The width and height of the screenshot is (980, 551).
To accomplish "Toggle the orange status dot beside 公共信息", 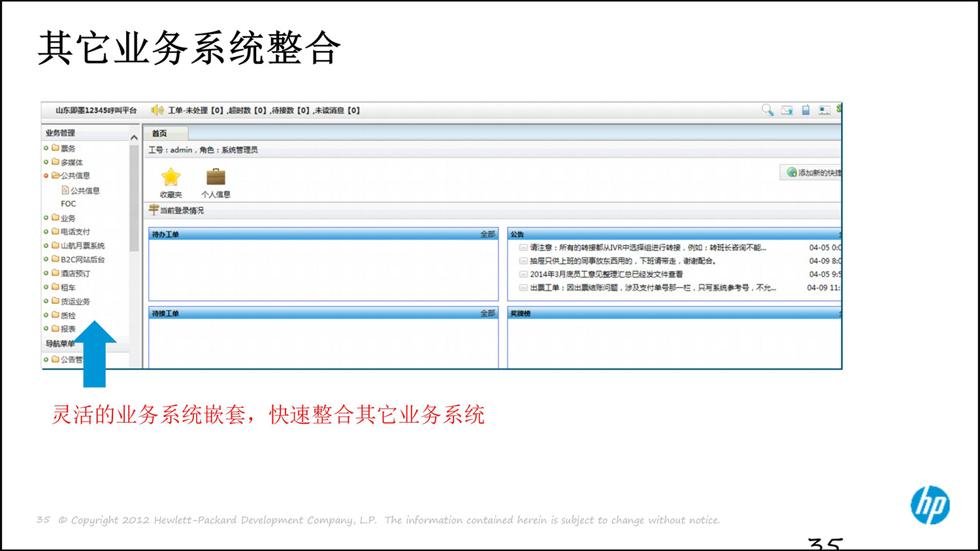I will click(x=46, y=175).
